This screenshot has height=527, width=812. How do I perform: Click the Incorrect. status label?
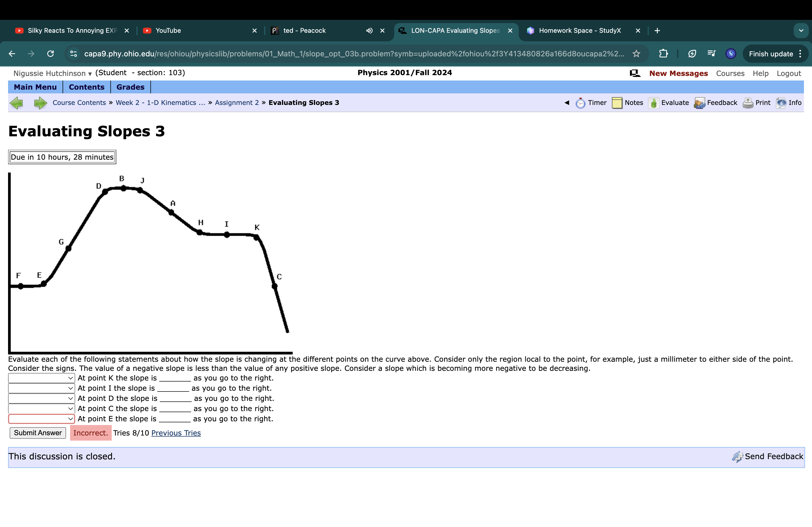pyautogui.click(x=91, y=433)
